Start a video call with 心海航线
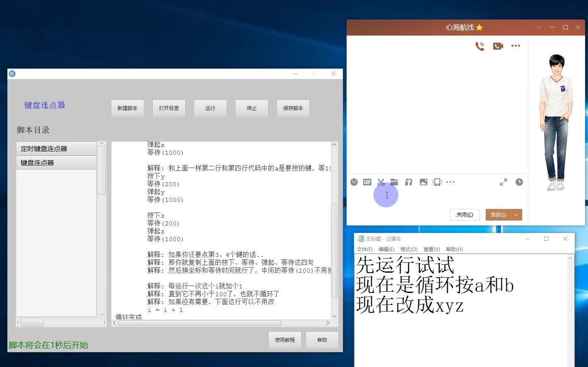This screenshot has width=588, height=367. (x=498, y=46)
